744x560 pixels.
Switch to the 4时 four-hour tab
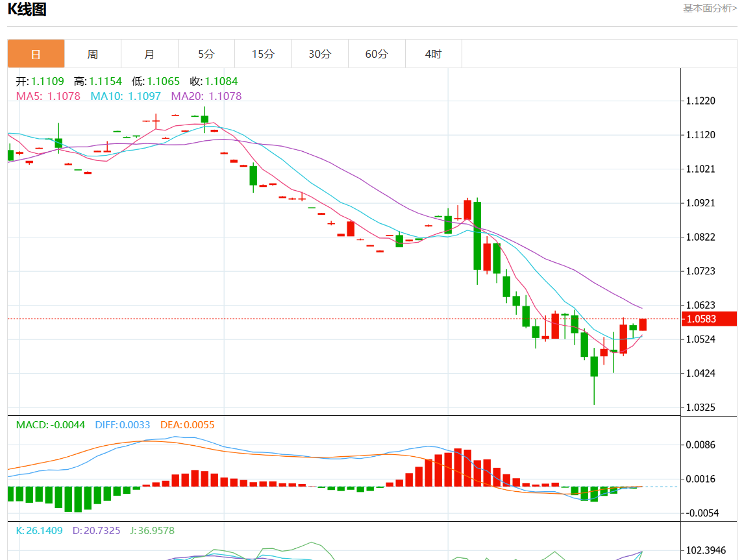[433, 54]
